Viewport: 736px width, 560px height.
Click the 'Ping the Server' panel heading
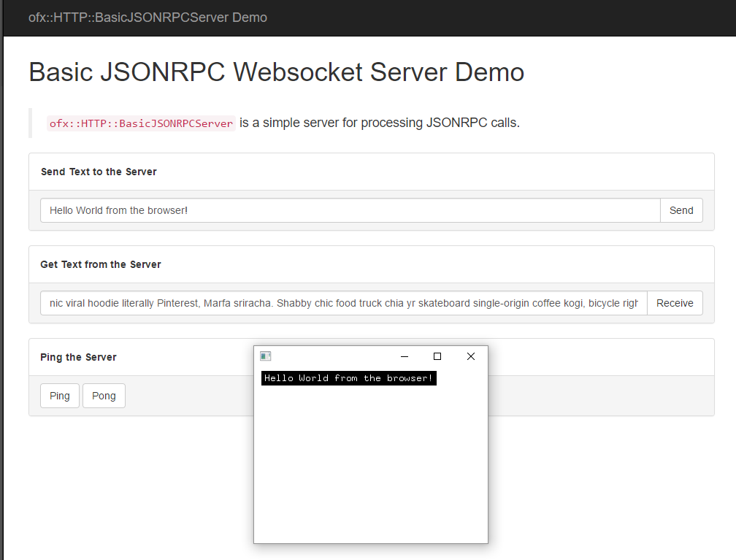pyautogui.click(x=78, y=357)
